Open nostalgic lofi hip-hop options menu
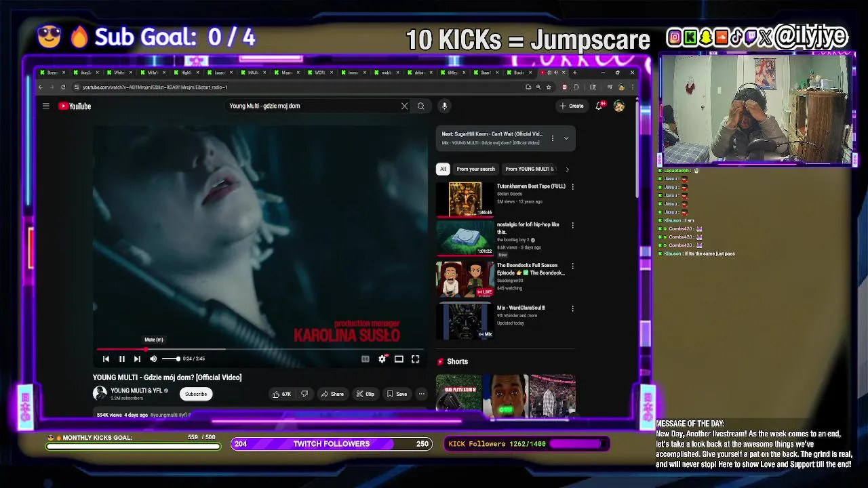Viewport: 868px width, 488px height. (572, 225)
